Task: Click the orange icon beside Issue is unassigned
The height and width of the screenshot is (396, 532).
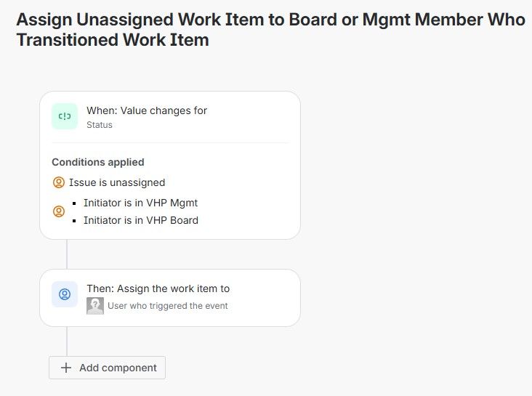Action: [59, 182]
